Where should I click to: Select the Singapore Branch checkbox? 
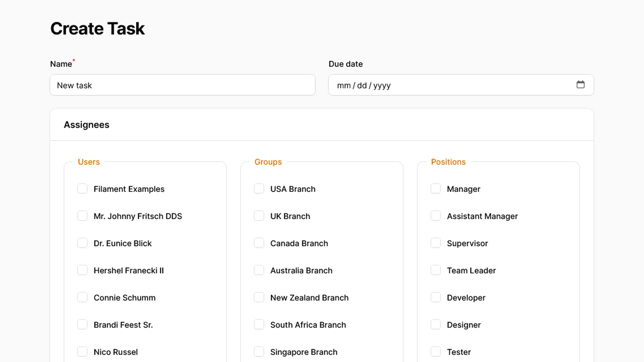[x=259, y=352]
